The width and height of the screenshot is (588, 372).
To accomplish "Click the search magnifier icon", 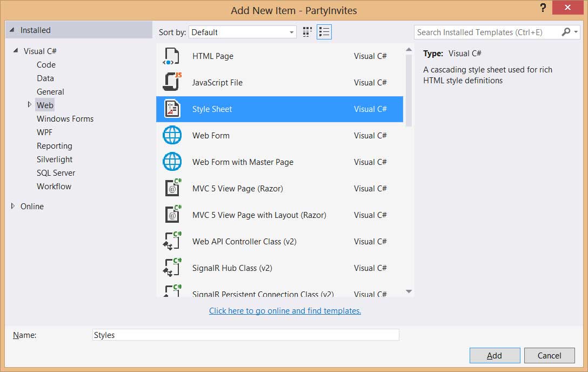I will click(566, 32).
